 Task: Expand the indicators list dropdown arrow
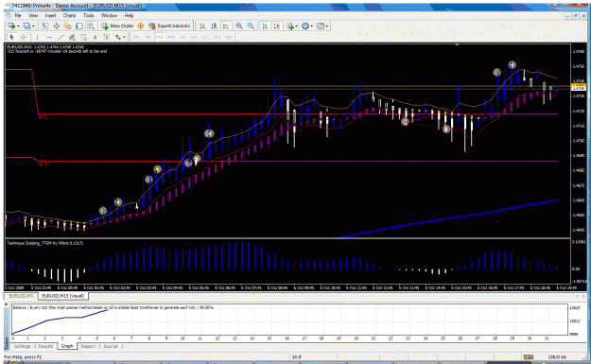click(x=296, y=26)
